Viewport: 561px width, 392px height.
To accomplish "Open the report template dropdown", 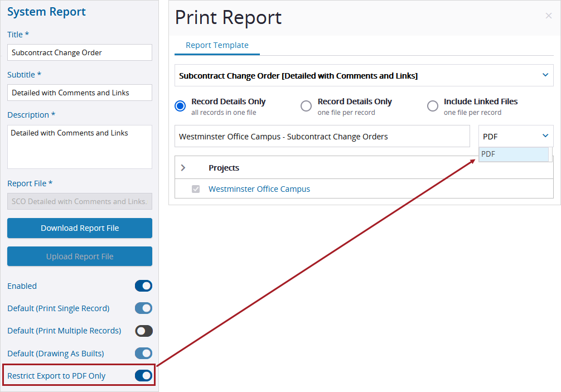I will [364, 75].
